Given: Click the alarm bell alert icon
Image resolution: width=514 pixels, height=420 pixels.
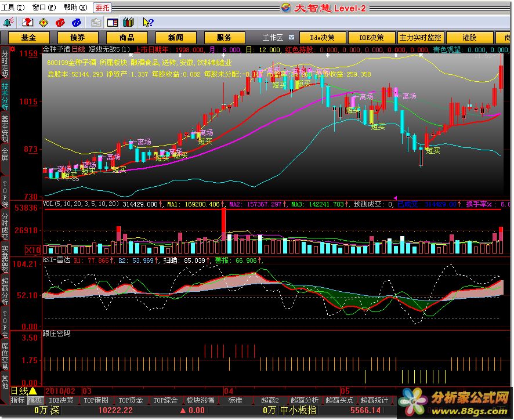Looking at the screenshot, I should 8,22.
